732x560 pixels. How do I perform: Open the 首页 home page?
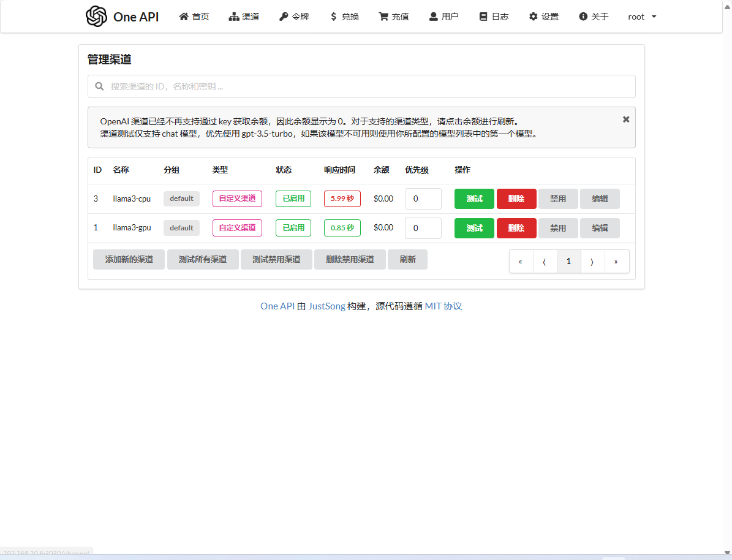pyautogui.click(x=194, y=17)
